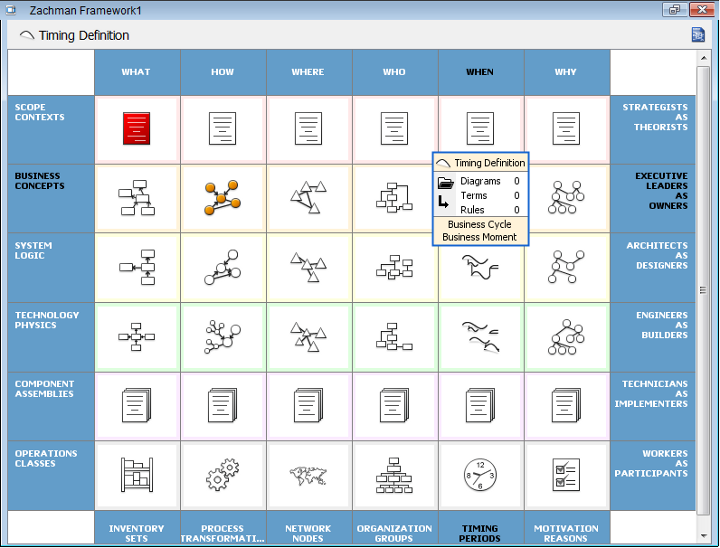Select Business Cycle in the popup

(479, 224)
